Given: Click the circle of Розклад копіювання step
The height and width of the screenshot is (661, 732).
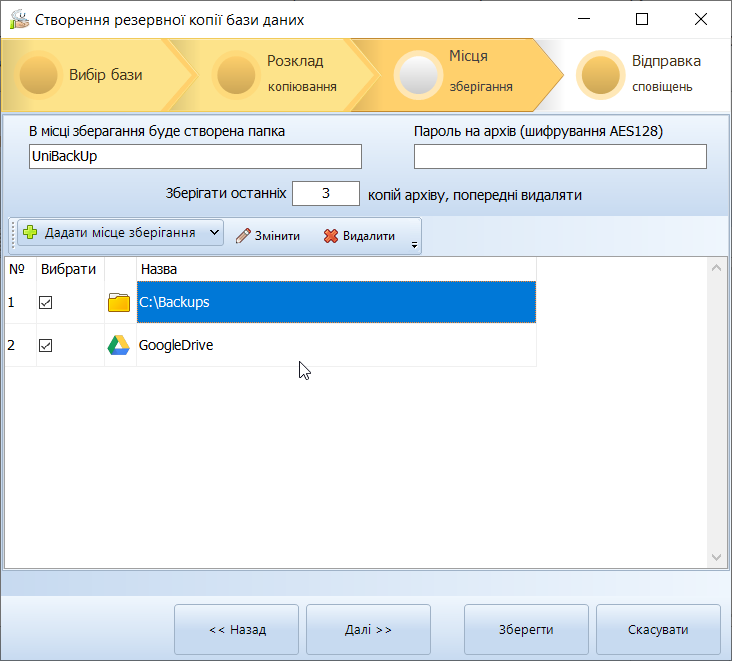Looking at the screenshot, I should tap(236, 75).
